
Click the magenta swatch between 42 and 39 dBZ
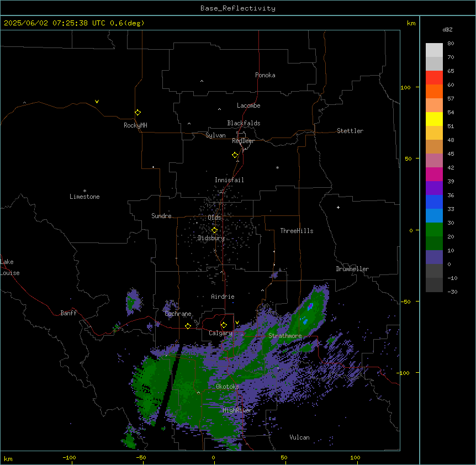(x=434, y=174)
